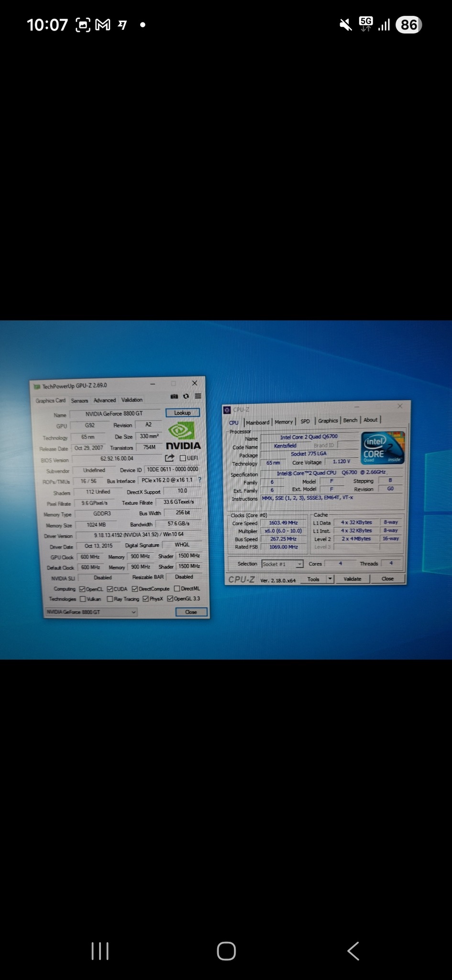Click the Close button in CPU-Z
This screenshot has height=980, width=452.
[388, 579]
